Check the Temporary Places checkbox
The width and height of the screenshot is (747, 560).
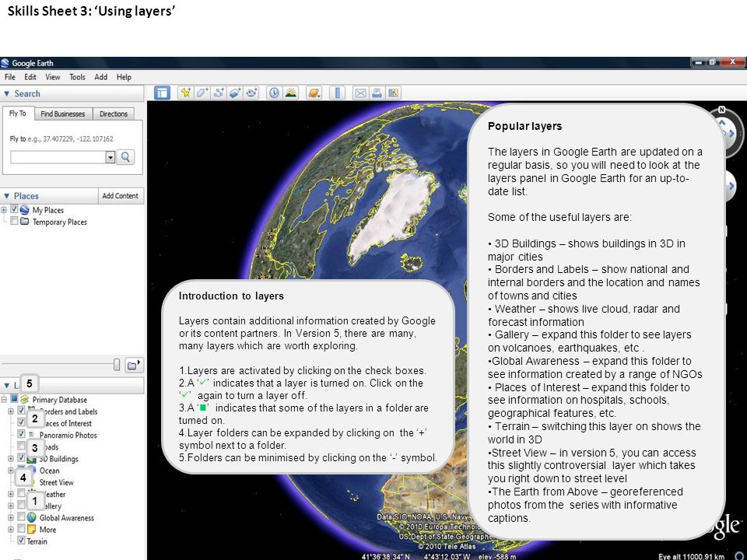14,221
